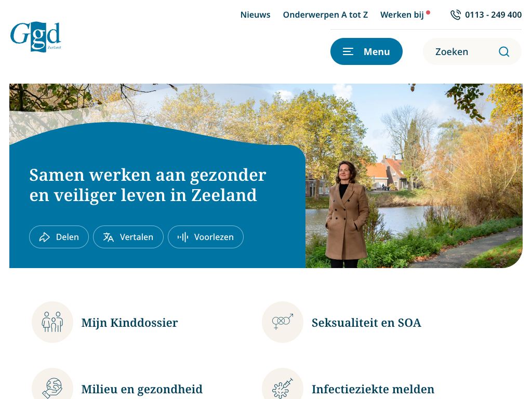This screenshot has width=532, height=399.
Task: Click the share arrow icon in Delen
Action: [45, 237]
